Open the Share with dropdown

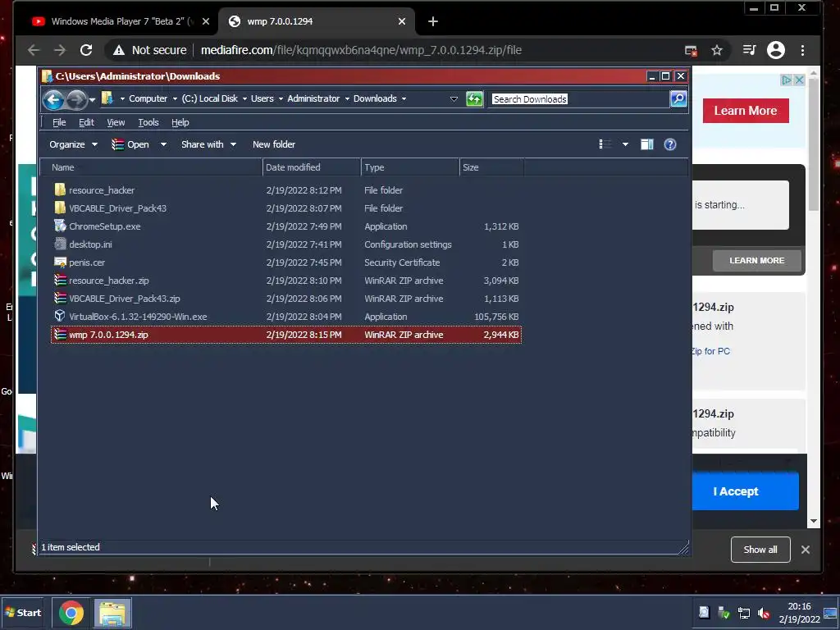[208, 144]
